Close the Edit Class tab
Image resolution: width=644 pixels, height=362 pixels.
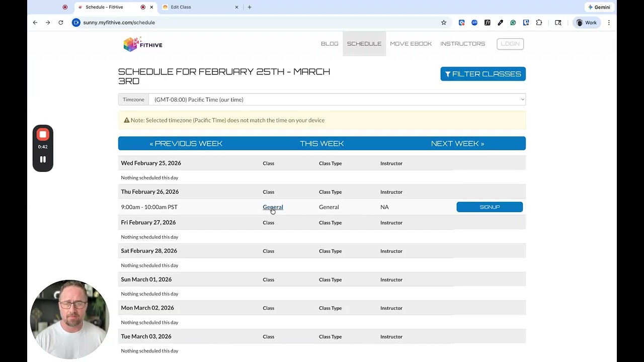click(x=236, y=7)
